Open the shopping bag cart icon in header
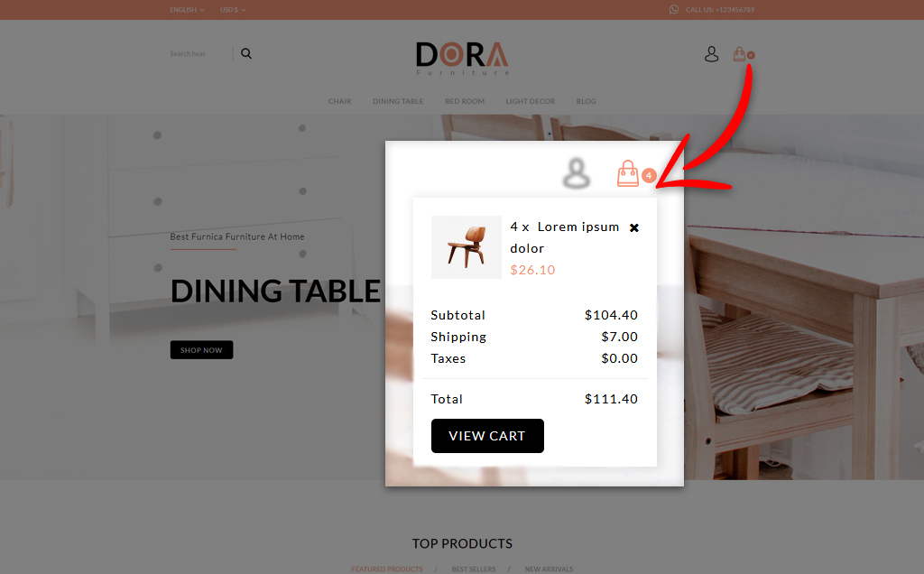 point(739,54)
